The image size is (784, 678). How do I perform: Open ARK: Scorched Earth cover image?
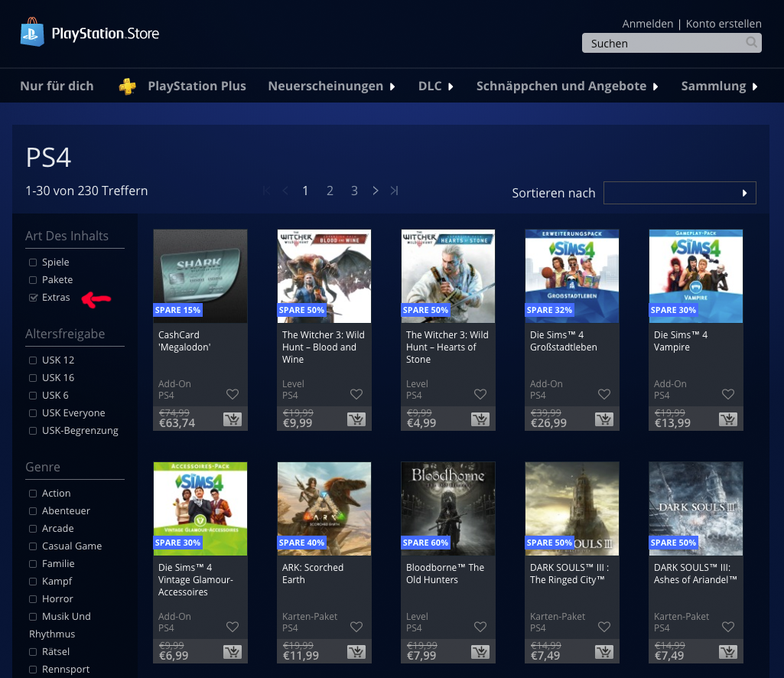pyautogui.click(x=324, y=508)
